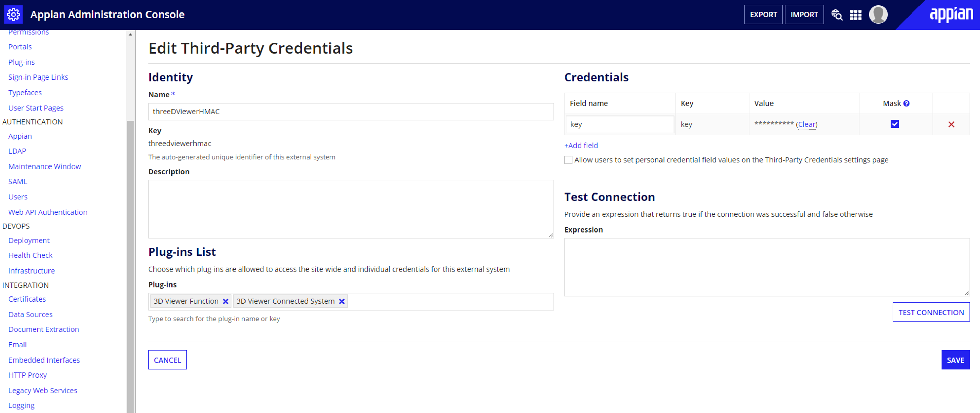
Task: Open Data Sources page
Action: point(30,314)
